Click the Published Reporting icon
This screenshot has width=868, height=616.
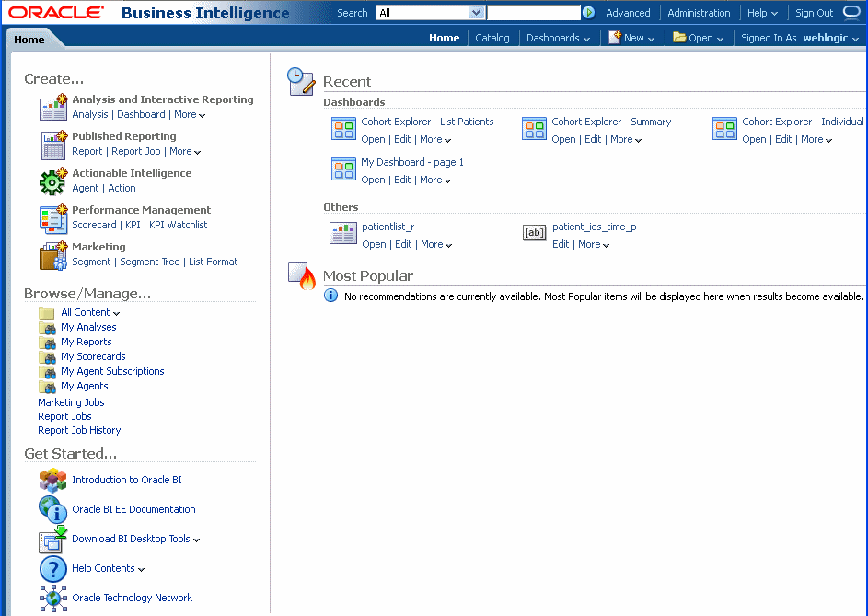coord(53,145)
